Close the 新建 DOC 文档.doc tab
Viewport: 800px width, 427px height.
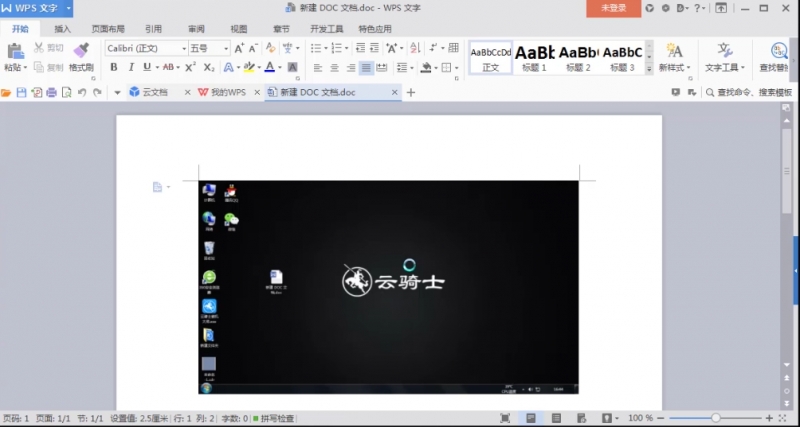[394, 92]
